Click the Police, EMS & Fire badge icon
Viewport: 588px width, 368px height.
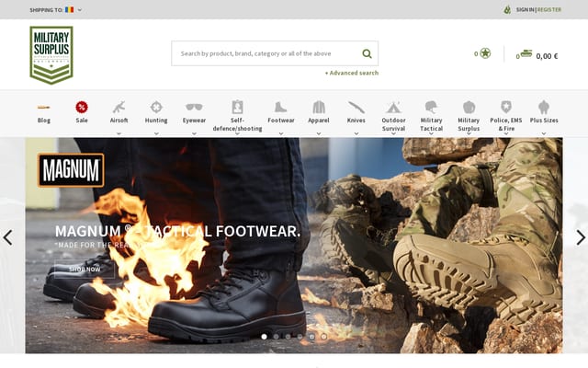(506, 108)
